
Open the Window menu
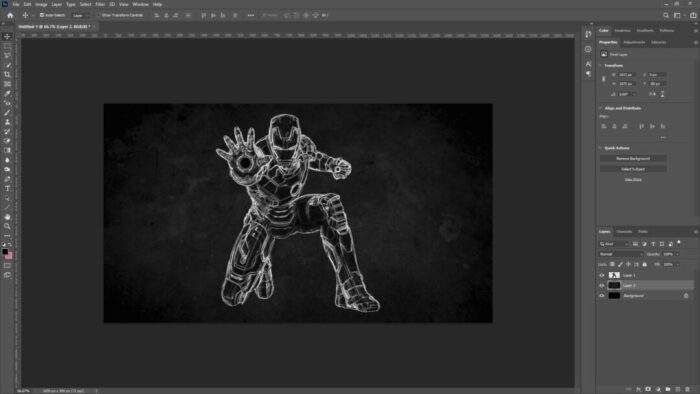140,4
